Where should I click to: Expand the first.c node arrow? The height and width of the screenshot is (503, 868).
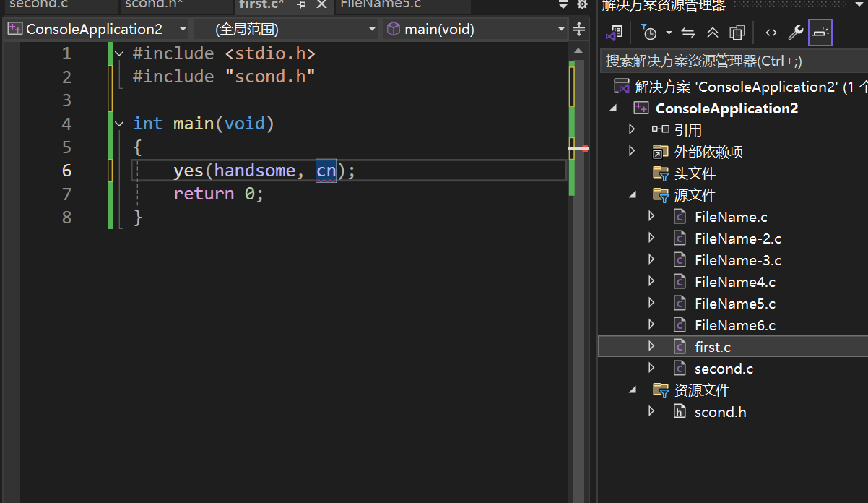click(651, 347)
